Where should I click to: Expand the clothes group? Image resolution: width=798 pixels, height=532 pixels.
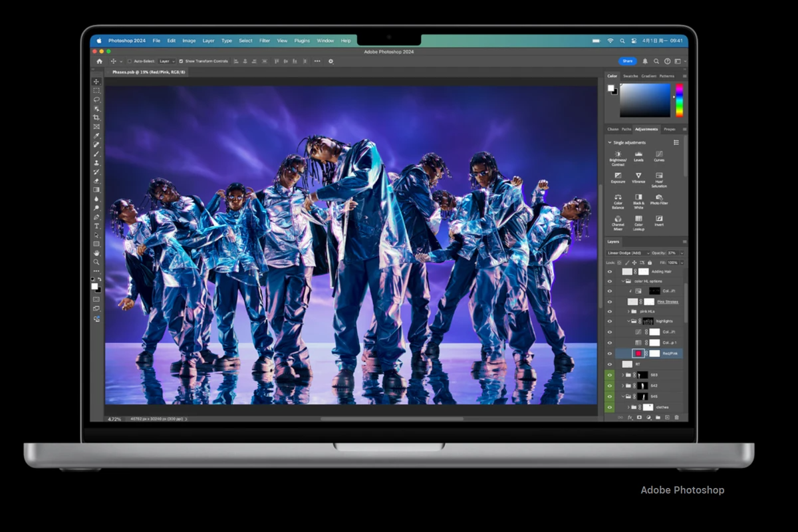[x=628, y=407]
